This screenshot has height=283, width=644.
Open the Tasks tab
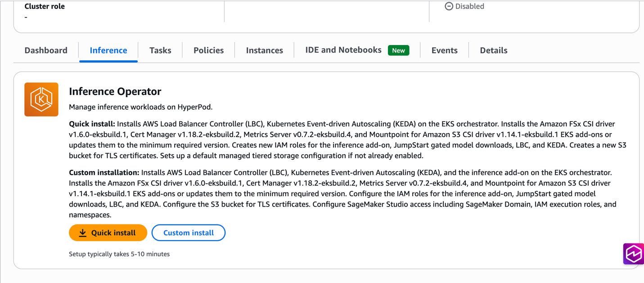click(160, 50)
